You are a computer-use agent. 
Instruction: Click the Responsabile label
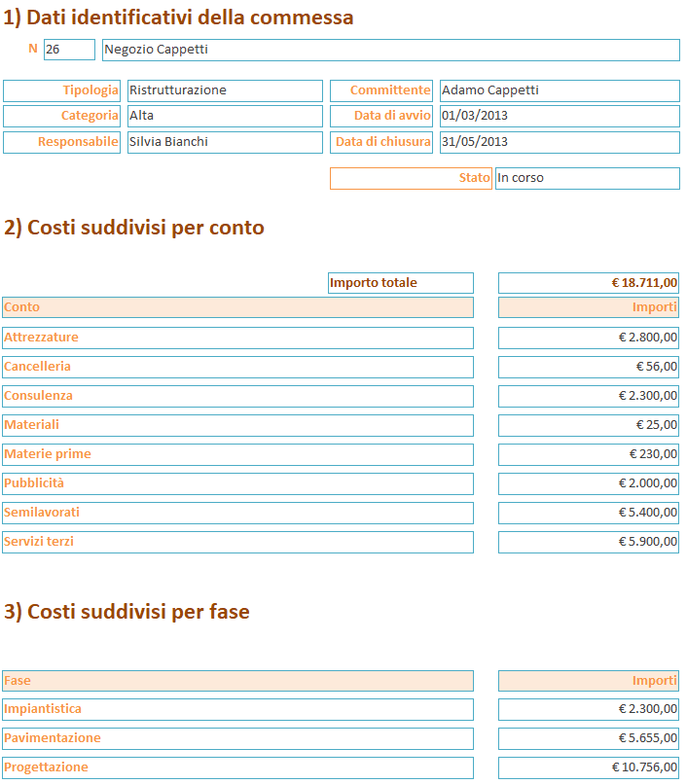(61, 142)
